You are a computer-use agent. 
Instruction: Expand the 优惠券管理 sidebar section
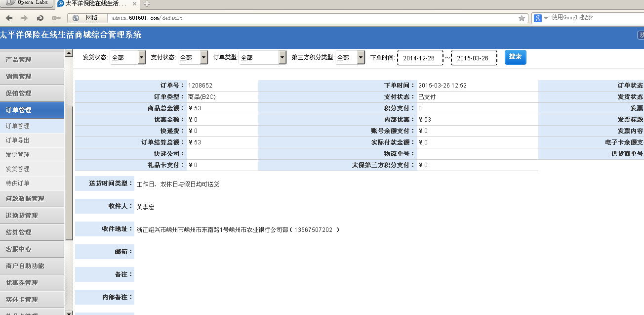pyautogui.click(x=32, y=282)
